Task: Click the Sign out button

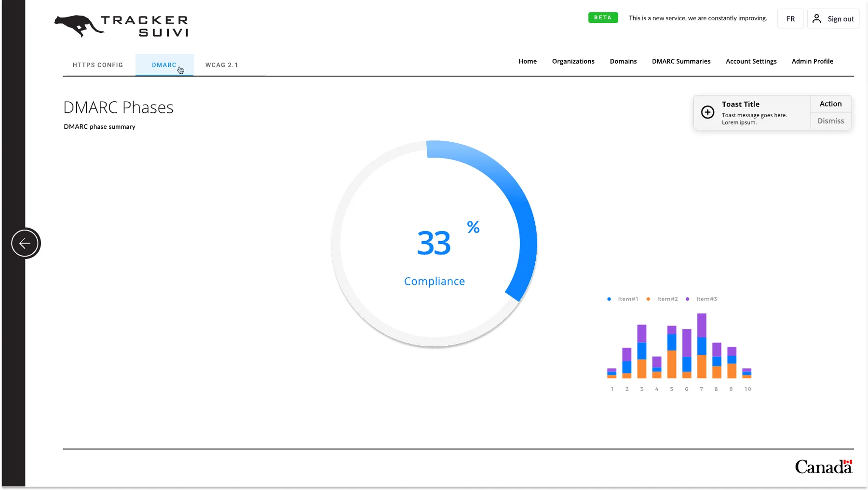Action: (x=833, y=19)
